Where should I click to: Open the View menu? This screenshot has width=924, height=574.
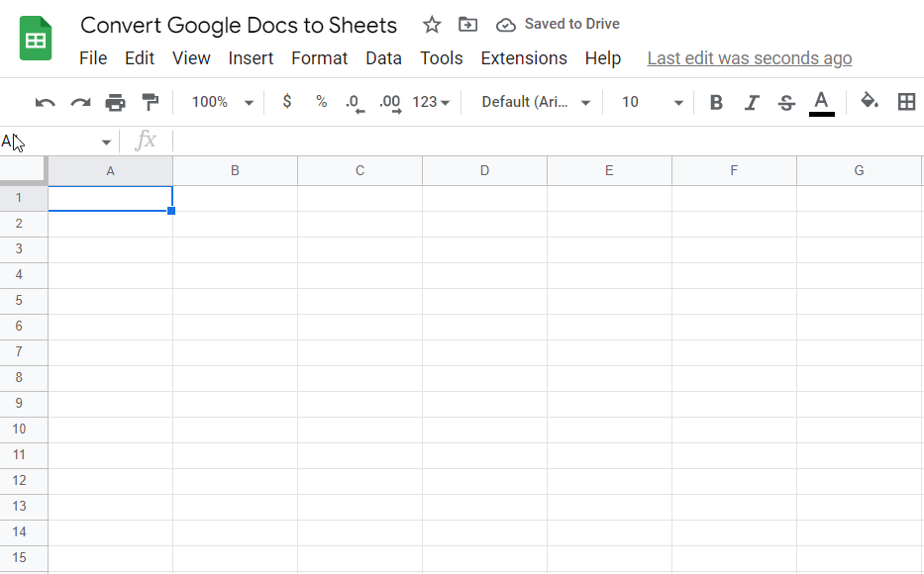tap(191, 58)
